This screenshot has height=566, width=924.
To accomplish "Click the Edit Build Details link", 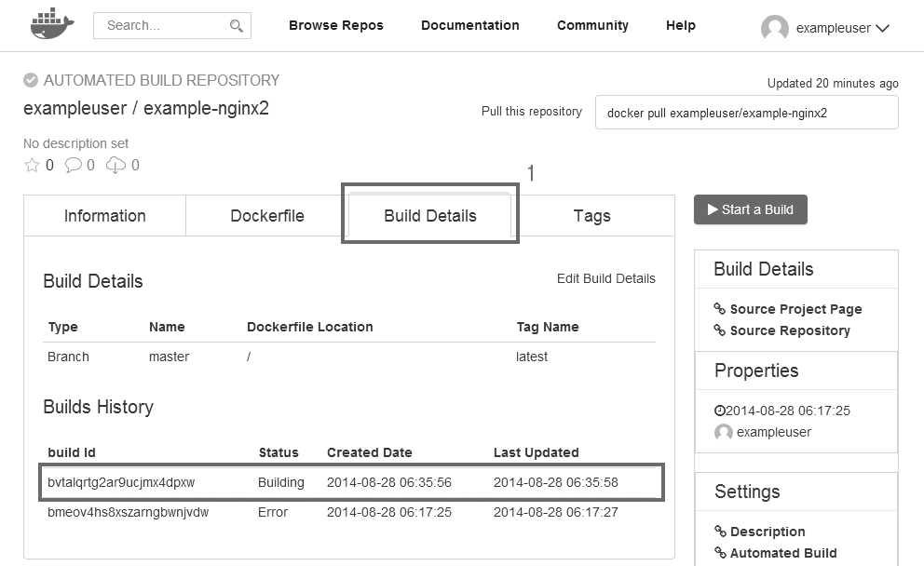I will tap(605, 278).
